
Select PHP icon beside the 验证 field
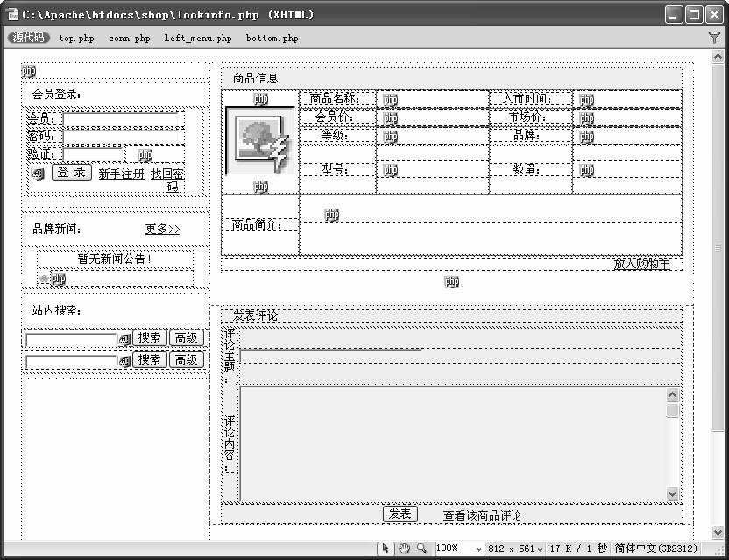click(145, 155)
